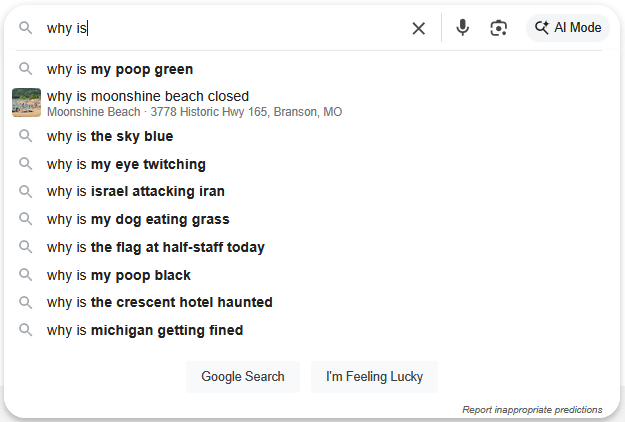625x422 pixels.
Task: Click the AI Mode button
Action: coord(568,27)
